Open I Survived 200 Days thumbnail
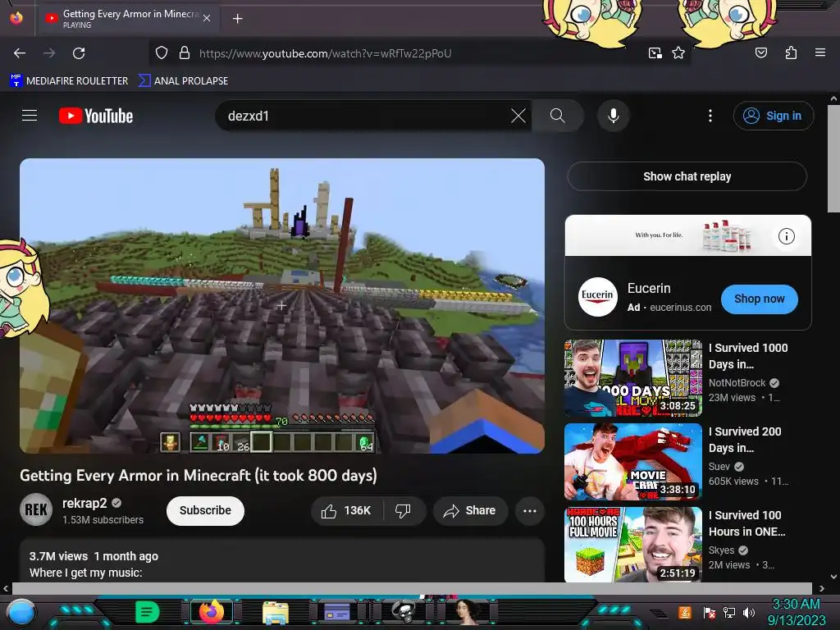This screenshot has width=840, height=630. [633, 462]
